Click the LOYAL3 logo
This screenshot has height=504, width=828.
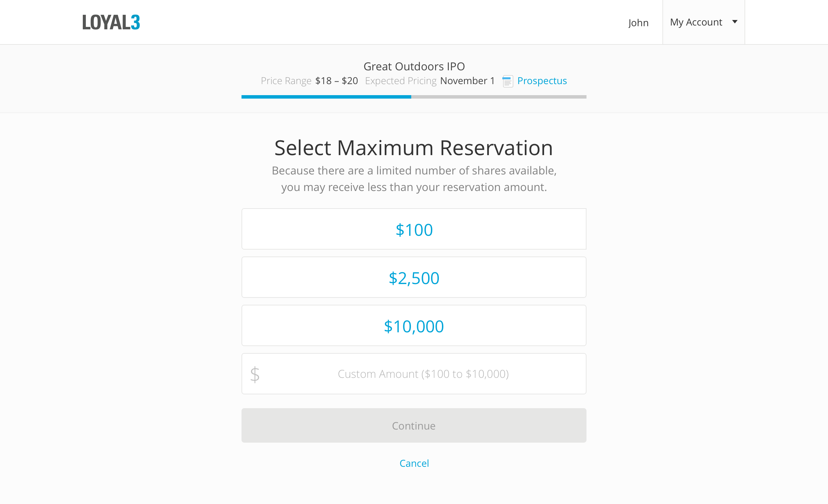[x=111, y=22]
